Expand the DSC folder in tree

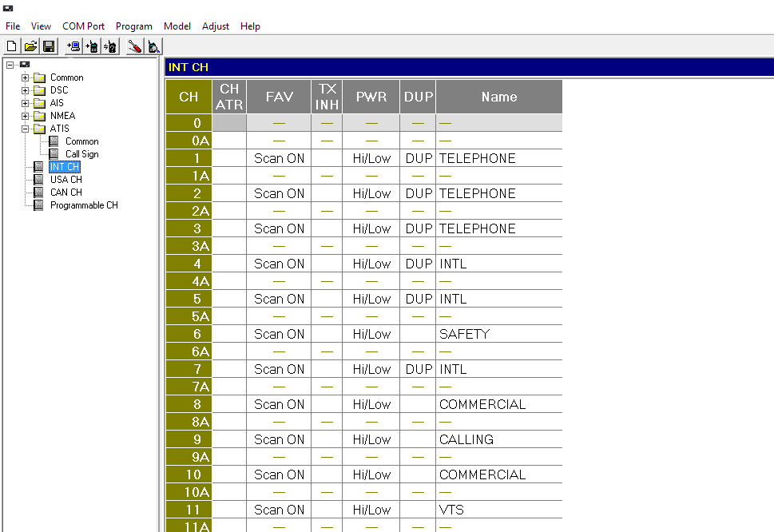tap(26, 90)
